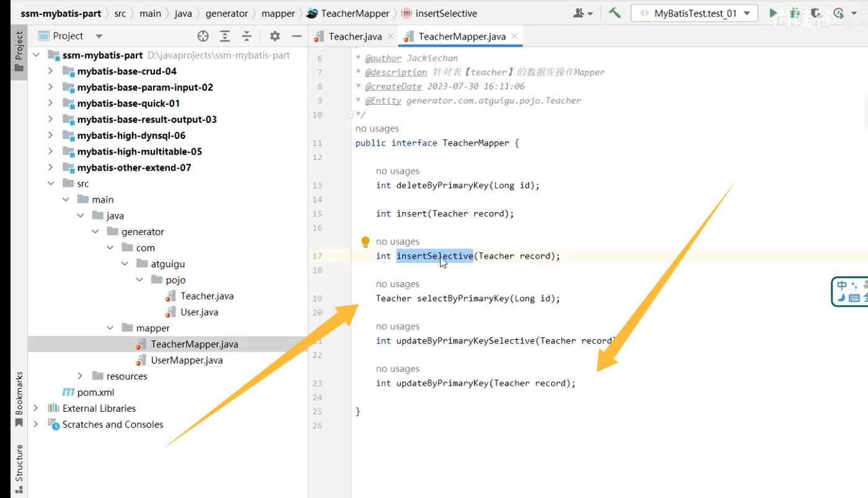Open the user account icon menu
The height and width of the screenshot is (498, 868).
click(582, 13)
